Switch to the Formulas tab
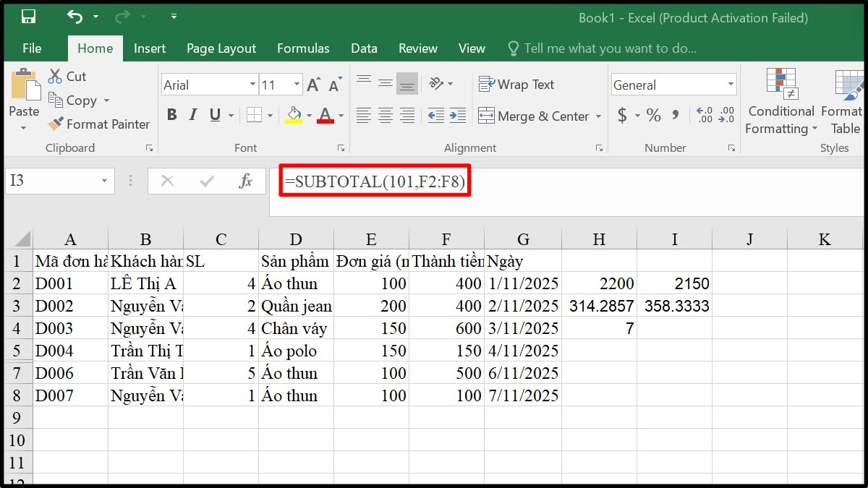868x488 pixels. pos(303,48)
